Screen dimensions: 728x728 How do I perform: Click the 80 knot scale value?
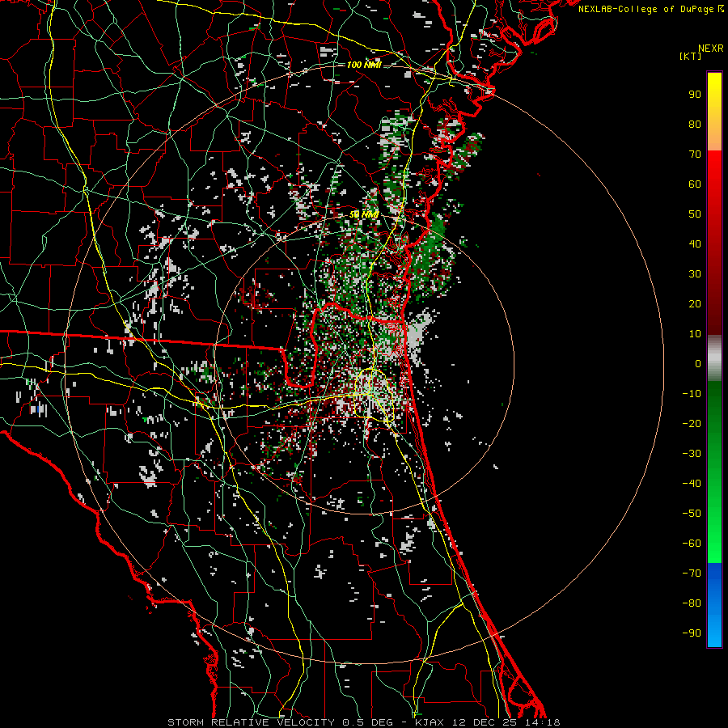[x=695, y=124]
